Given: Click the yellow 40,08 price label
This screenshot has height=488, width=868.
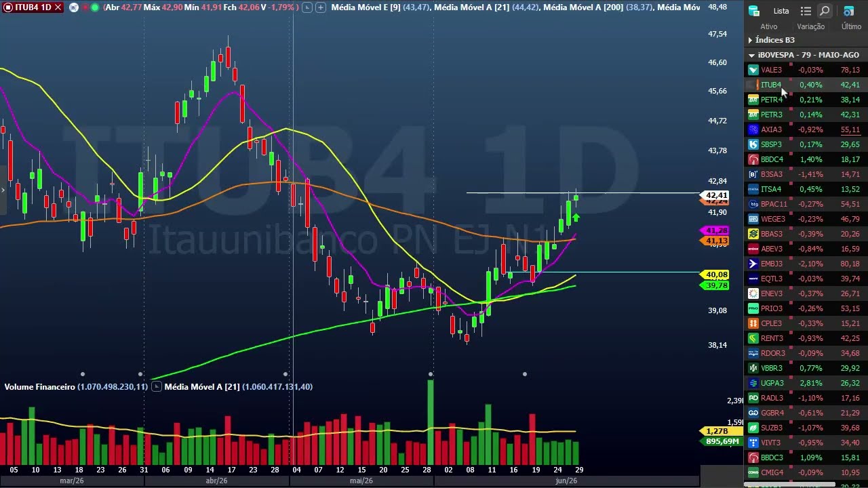Looking at the screenshot, I should (x=715, y=274).
